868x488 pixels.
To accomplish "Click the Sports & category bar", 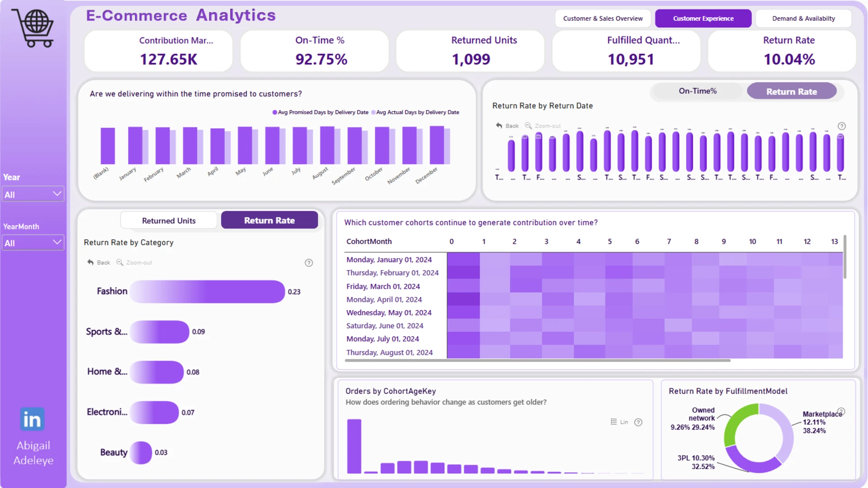I will point(160,332).
